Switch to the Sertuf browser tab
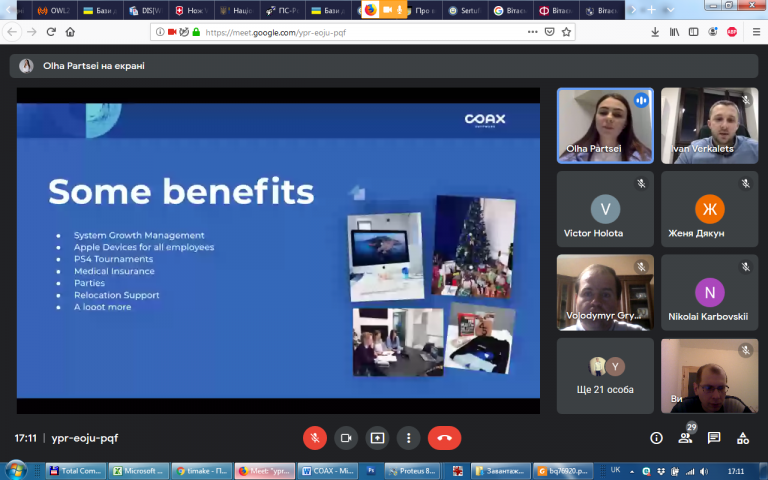 click(x=465, y=10)
